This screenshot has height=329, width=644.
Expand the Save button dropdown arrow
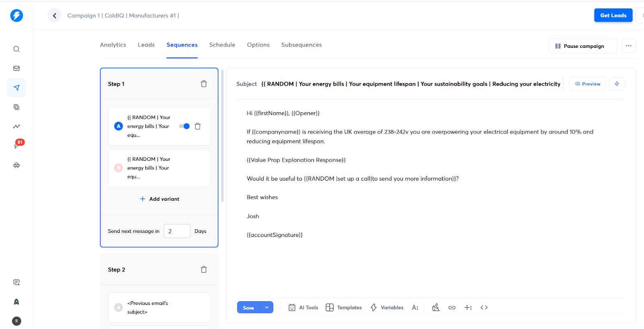(266, 308)
